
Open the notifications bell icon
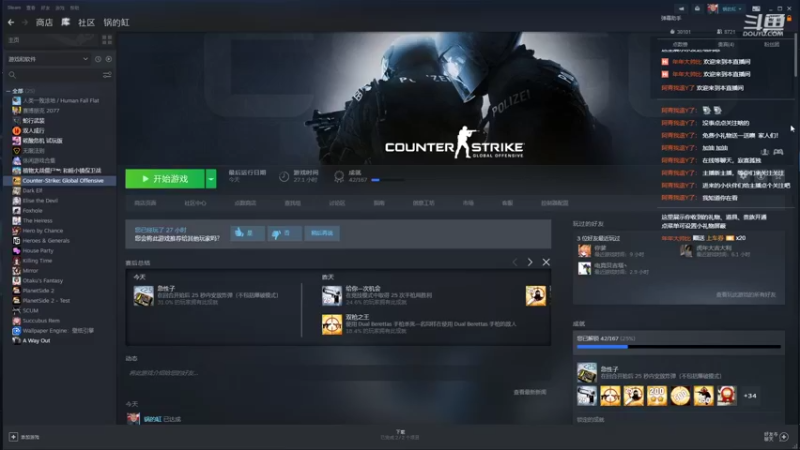click(697, 8)
